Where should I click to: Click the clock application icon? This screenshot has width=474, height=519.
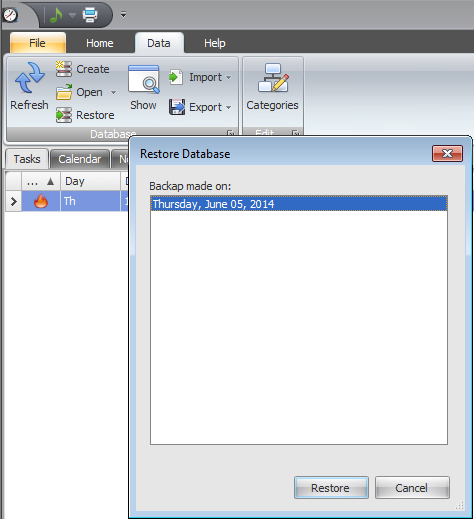coord(10,15)
